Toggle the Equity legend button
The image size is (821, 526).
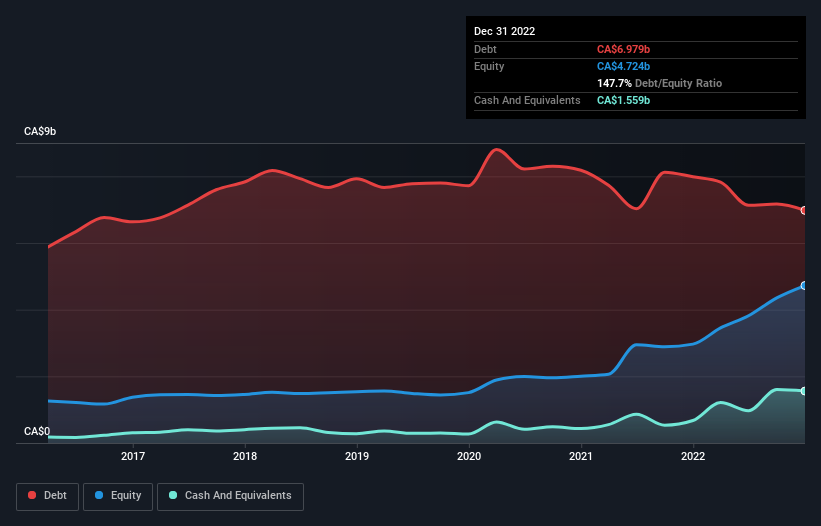(x=118, y=496)
